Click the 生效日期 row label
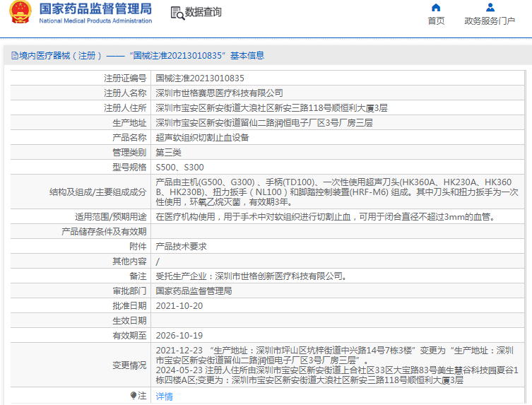532x405 pixels. coord(129,321)
